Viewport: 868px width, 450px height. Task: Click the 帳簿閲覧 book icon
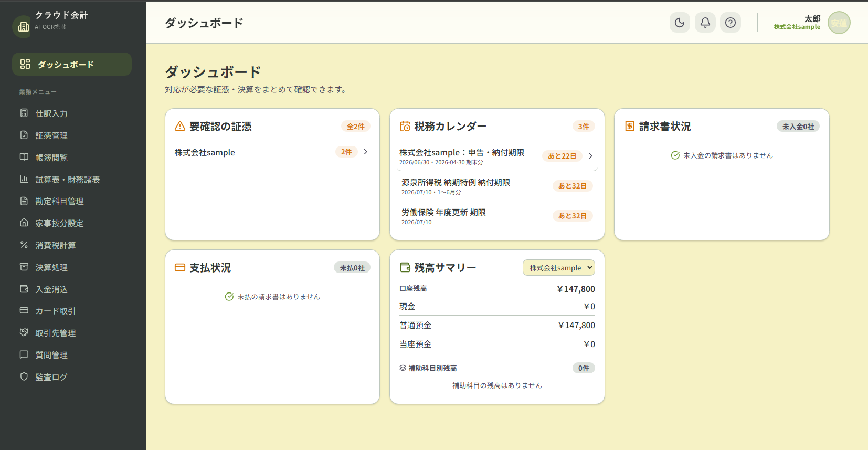(x=24, y=157)
